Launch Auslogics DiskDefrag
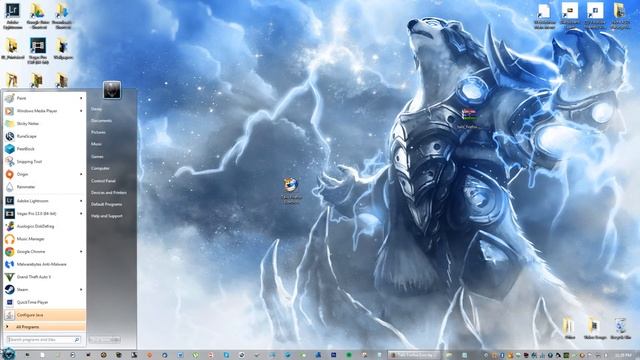The image size is (640, 360). click(x=44, y=226)
